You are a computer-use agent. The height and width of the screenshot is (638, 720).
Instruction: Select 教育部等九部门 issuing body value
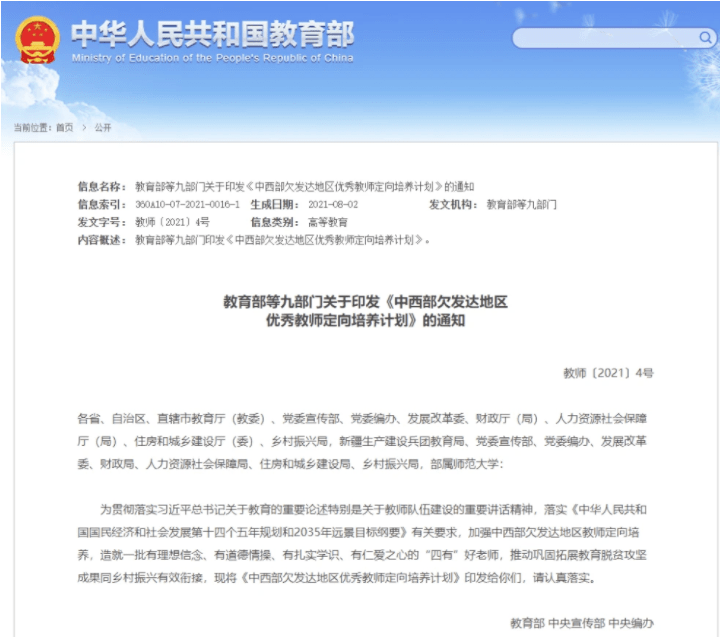[x=522, y=205]
